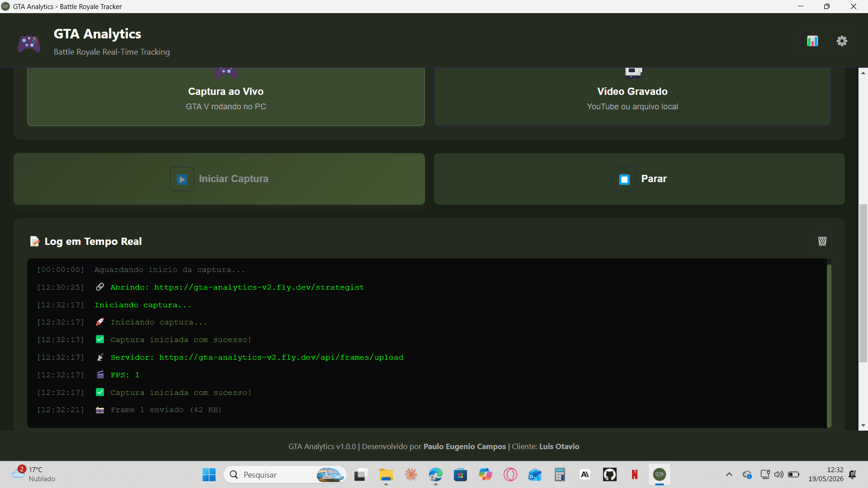
Task: Select the Vídeo Gravado mode card
Action: pyautogui.click(x=632, y=96)
